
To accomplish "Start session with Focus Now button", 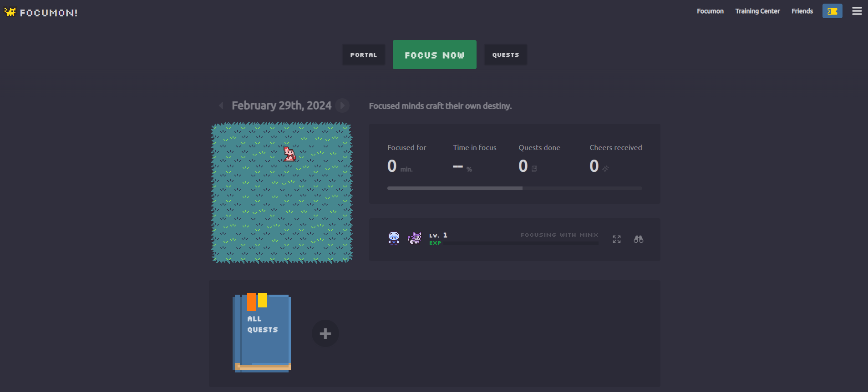I will click(435, 55).
